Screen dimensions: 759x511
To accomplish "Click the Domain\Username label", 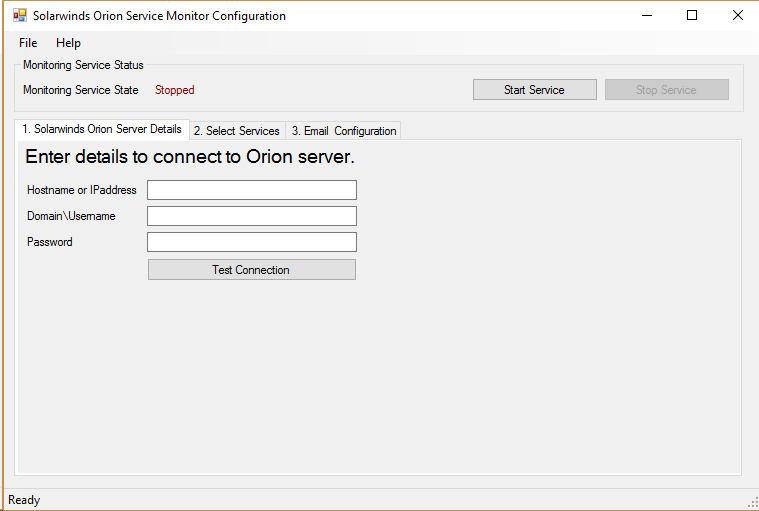I will (x=71, y=216).
